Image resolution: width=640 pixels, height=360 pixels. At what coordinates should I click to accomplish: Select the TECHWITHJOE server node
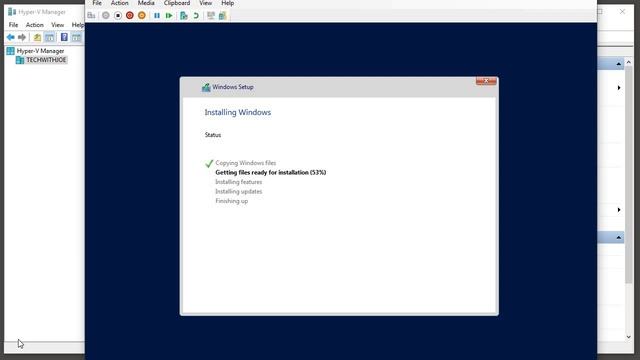(46, 60)
